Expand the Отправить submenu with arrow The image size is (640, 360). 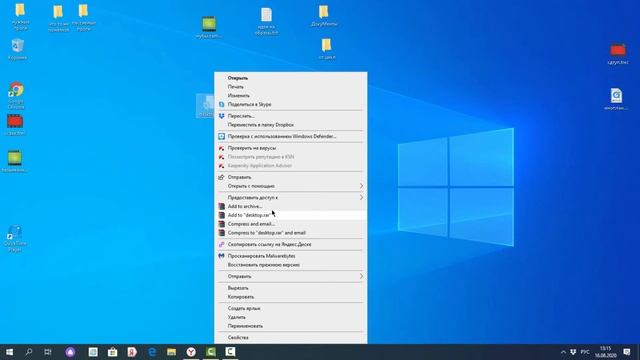pos(361,276)
